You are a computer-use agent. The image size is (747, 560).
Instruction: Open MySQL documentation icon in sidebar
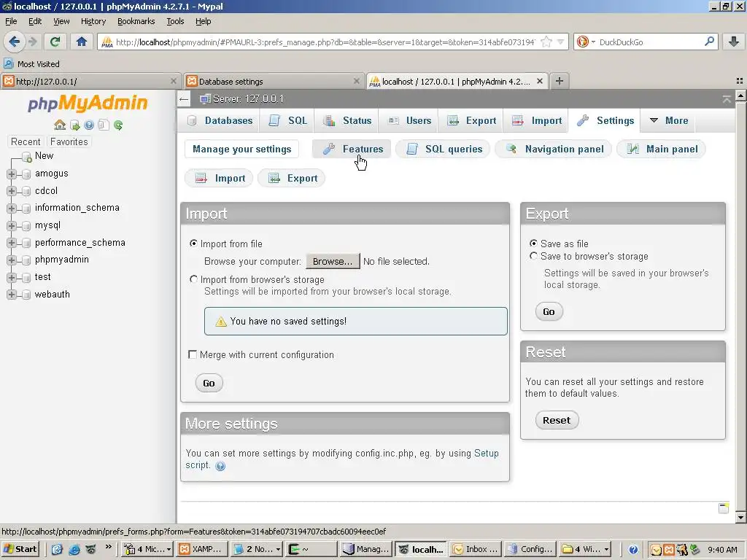point(104,125)
